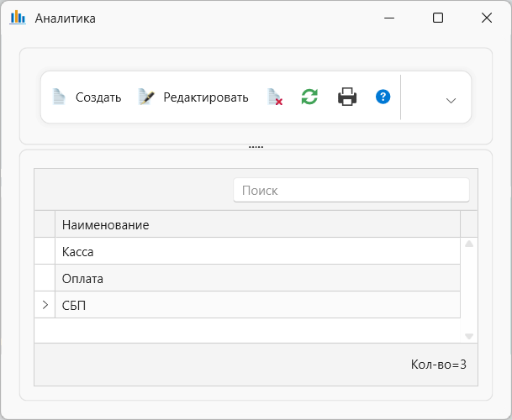This screenshot has height=420, width=512.
Task: Expand the toolbar overflow chevron
Action: coord(451,101)
